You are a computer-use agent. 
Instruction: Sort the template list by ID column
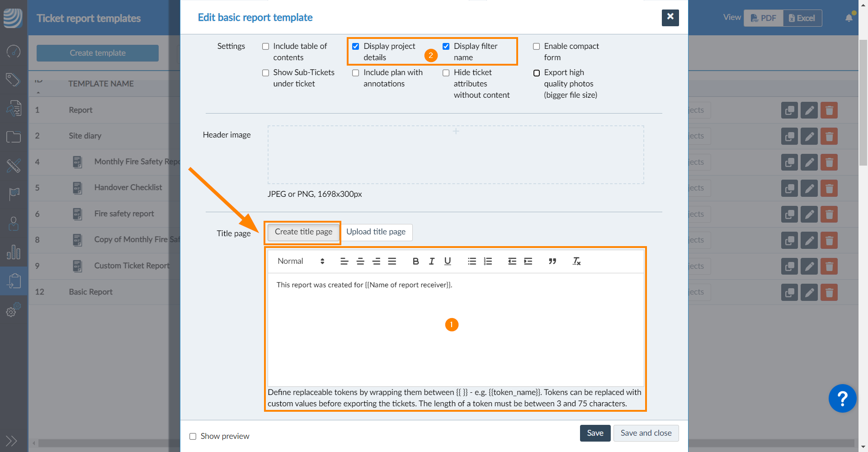38,84
